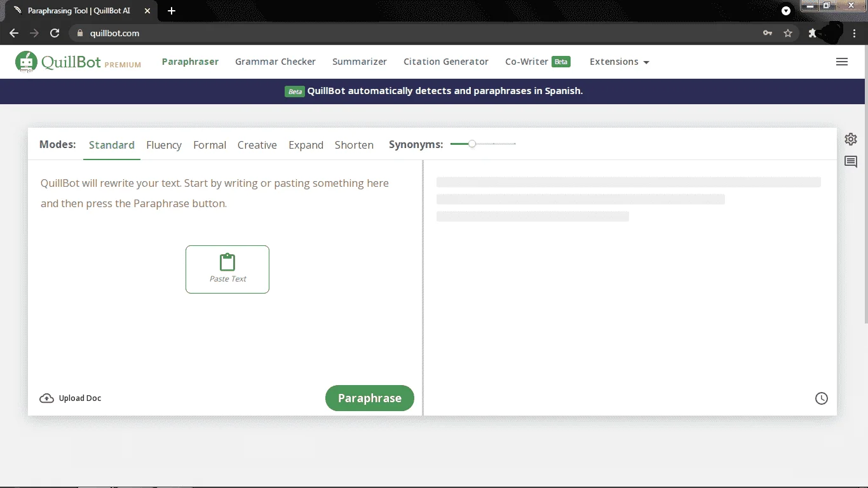Viewport: 868px width, 488px height.
Task: Select Fluency mode
Action: click(164, 145)
